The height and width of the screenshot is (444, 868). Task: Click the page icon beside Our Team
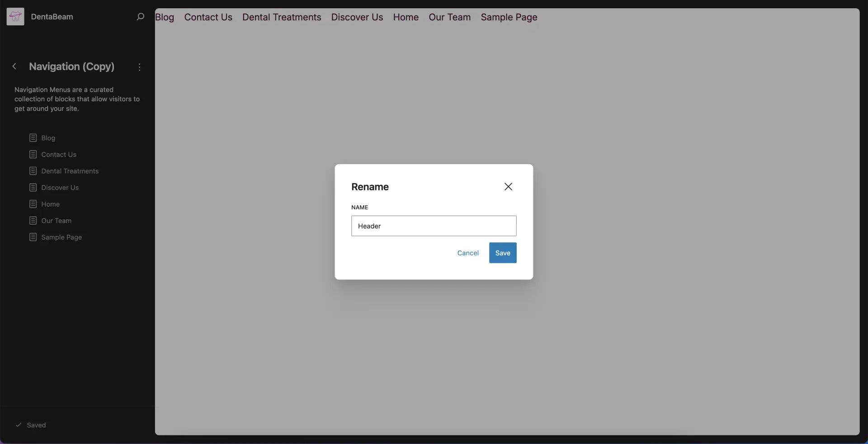point(33,221)
